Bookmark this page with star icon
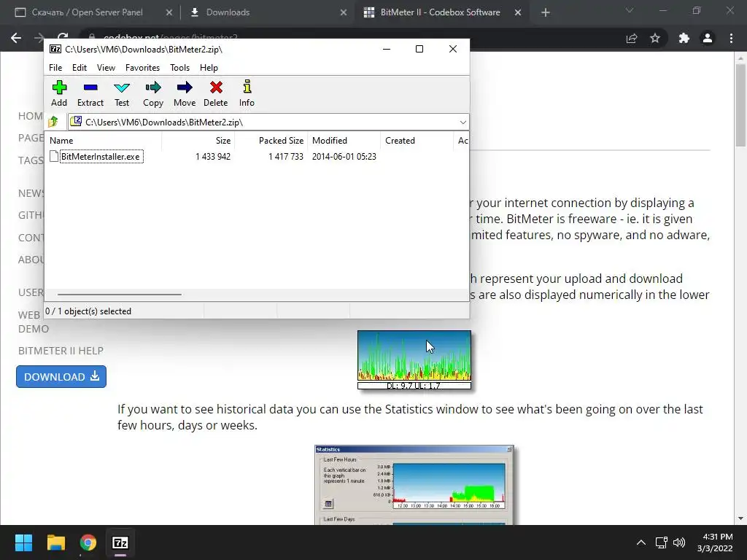The image size is (747, 560). tap(655, 38)
